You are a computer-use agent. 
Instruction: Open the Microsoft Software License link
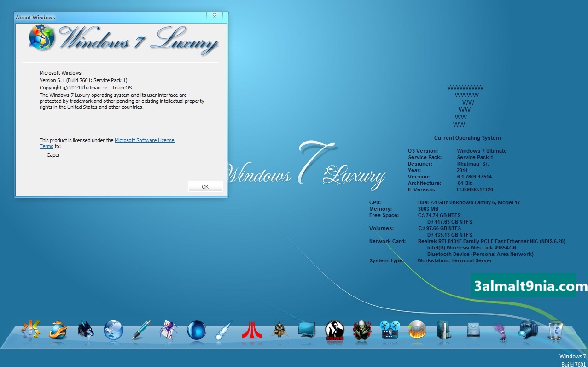[145, 140]
